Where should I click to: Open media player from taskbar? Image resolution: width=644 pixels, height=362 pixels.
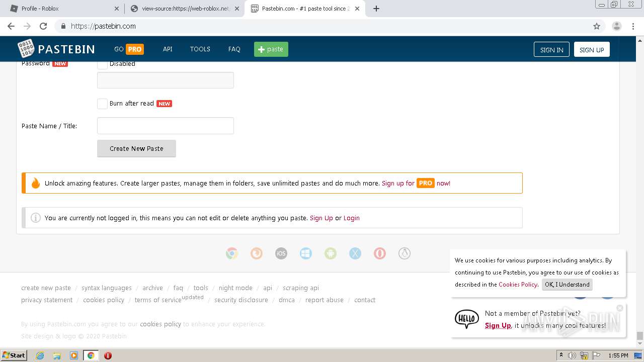pyautogui.click(x=74, y=355)
